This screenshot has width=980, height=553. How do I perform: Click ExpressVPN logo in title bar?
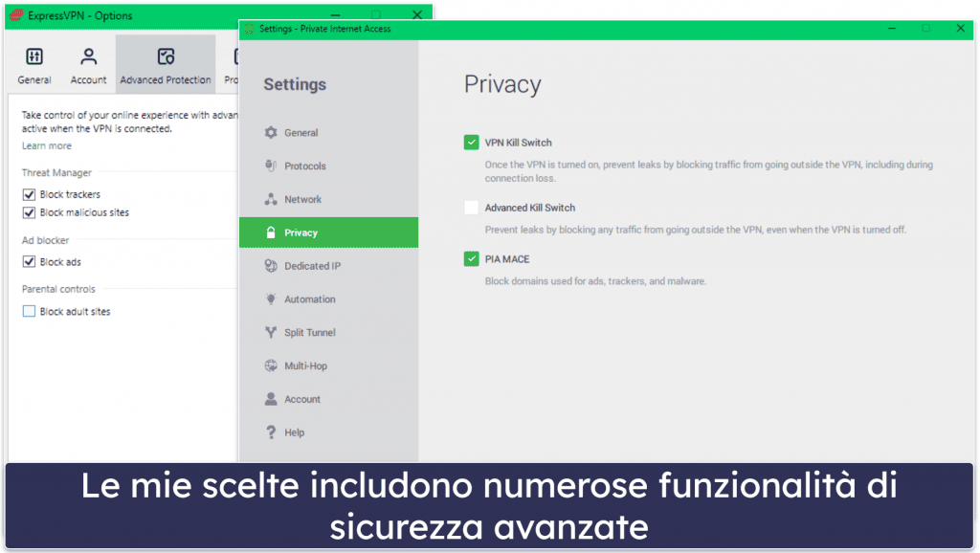pyautogui.click(x=16, y=15)
